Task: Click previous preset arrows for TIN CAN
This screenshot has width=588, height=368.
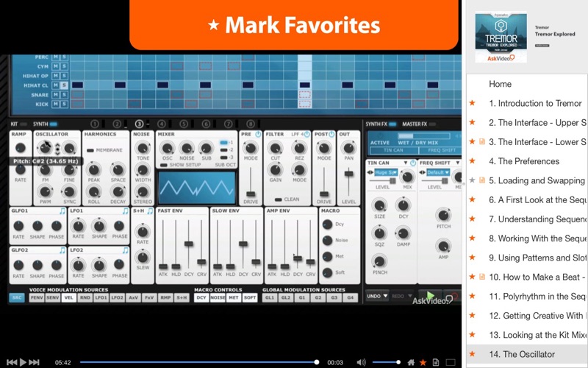Action: pyautogui.click(x=370, y=172)
